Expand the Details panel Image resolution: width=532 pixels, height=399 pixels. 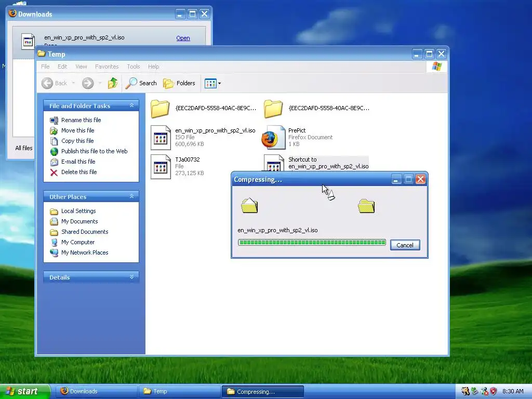point(131,277)
